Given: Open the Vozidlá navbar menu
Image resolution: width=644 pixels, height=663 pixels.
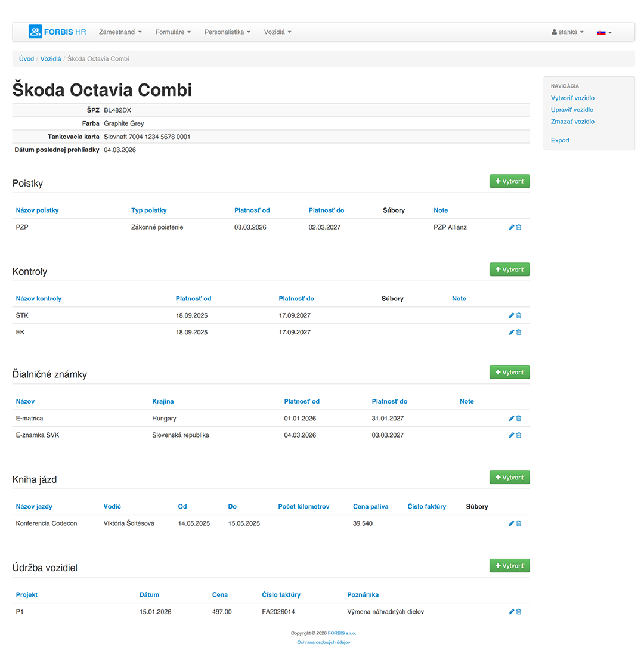Looking at the screenshot, I should 277,32.
